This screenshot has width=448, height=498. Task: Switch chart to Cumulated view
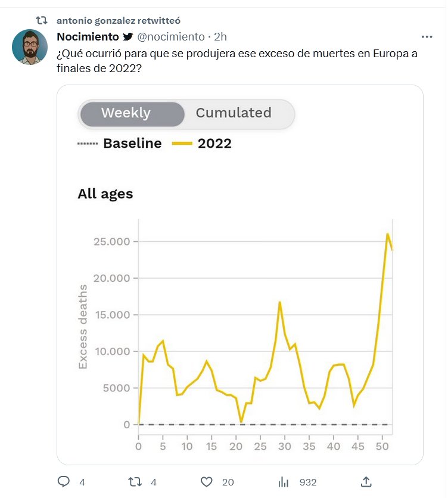[234, 113]
